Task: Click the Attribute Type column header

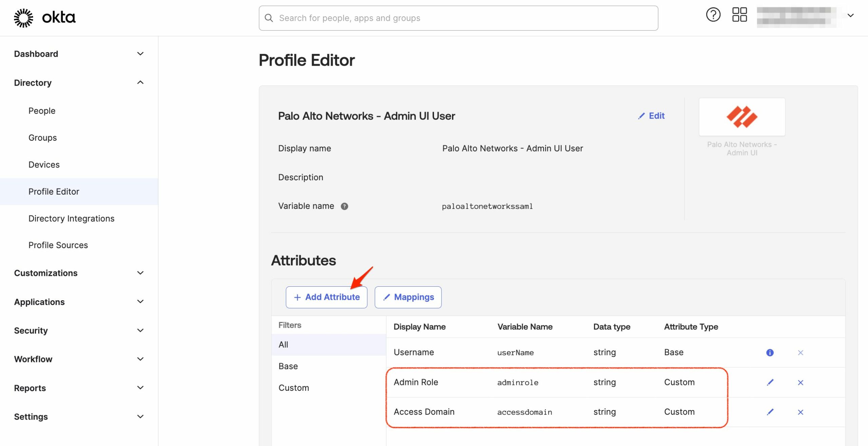Action: tap(691, 327)
